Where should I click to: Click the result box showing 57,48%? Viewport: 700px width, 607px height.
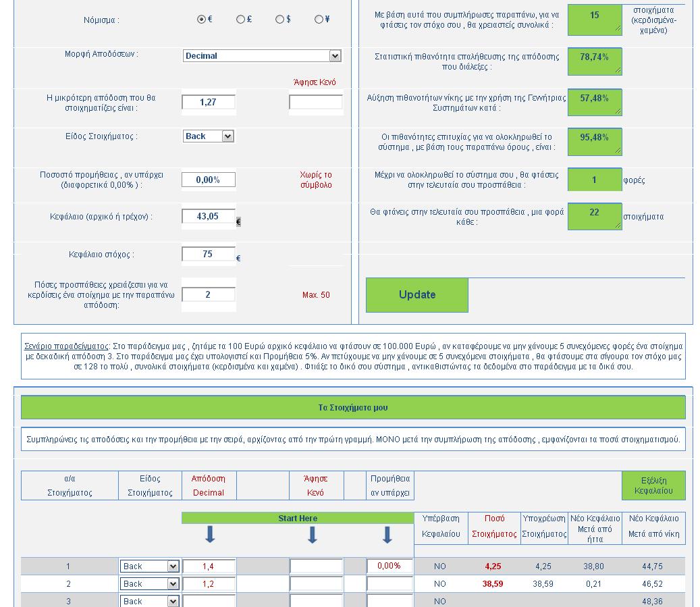click(x=595, y=102)
